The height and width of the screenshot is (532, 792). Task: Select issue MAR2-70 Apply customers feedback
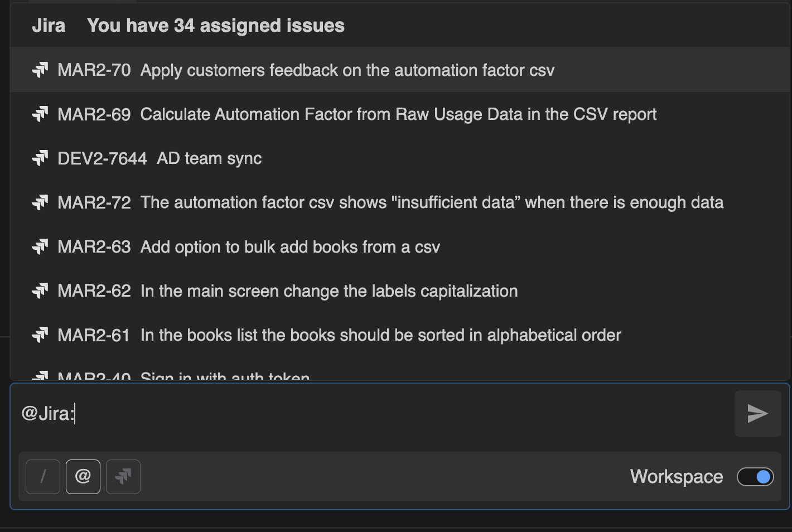pyautogui.click(x=347, y=70)
